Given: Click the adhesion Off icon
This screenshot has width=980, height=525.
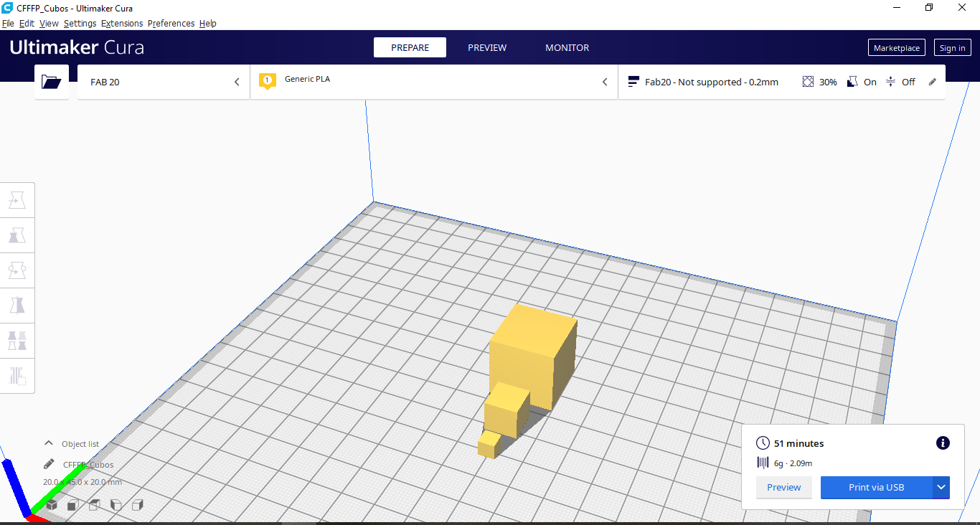Looking at the screenshot, I should 890,82.
